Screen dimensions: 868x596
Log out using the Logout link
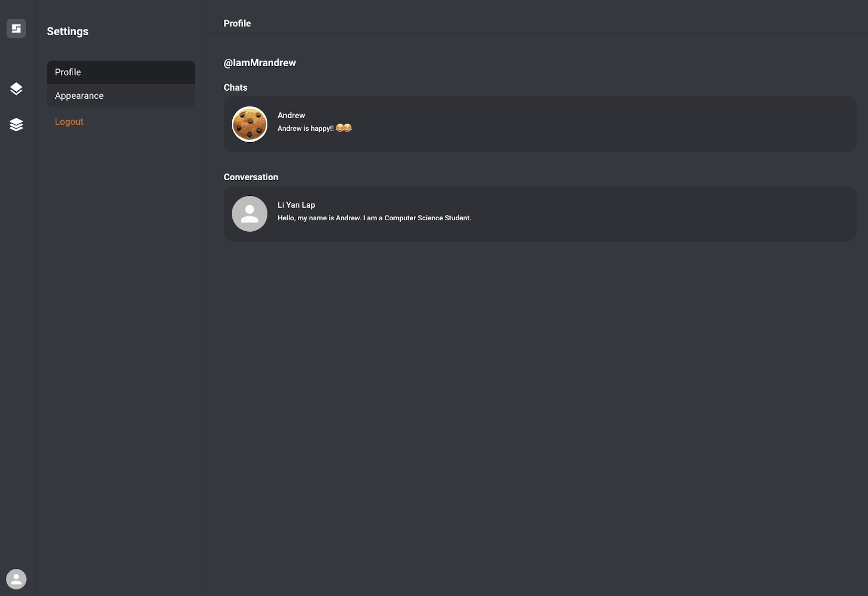(69, 122)
